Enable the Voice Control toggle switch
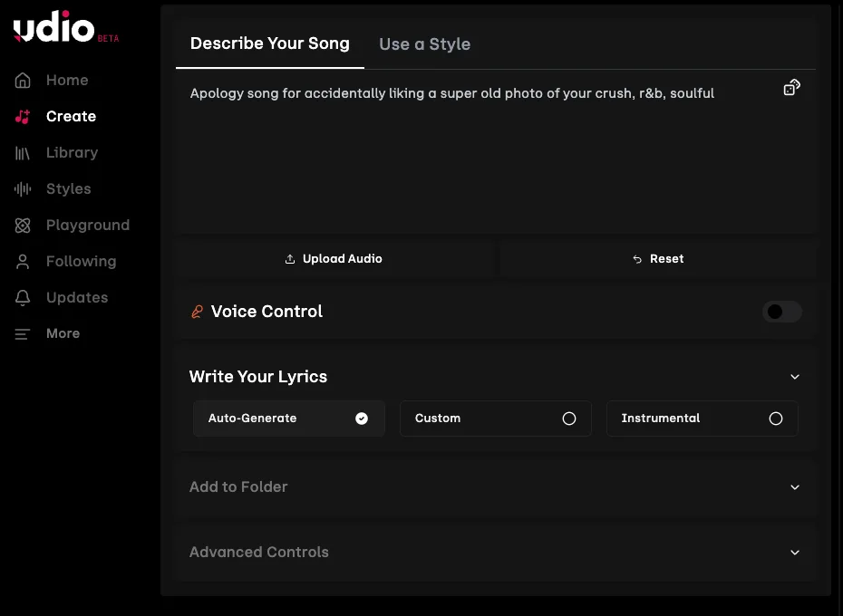 click(781, 312)
